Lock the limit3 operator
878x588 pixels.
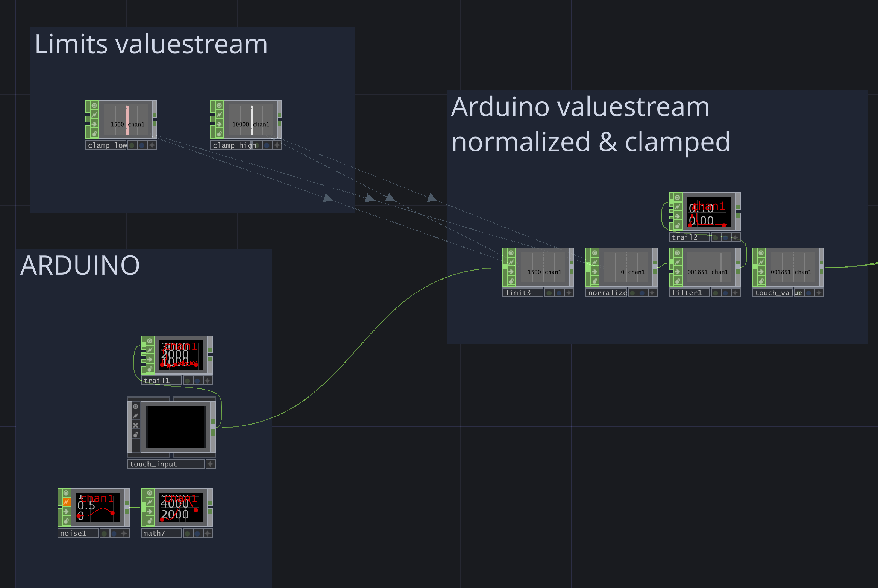click(x=511, y=281)
